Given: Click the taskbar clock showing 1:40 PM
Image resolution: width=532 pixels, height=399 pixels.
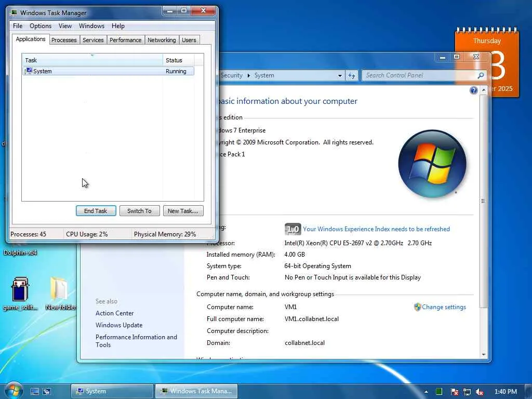Looking at the screenshot, I should click(506, 392).
